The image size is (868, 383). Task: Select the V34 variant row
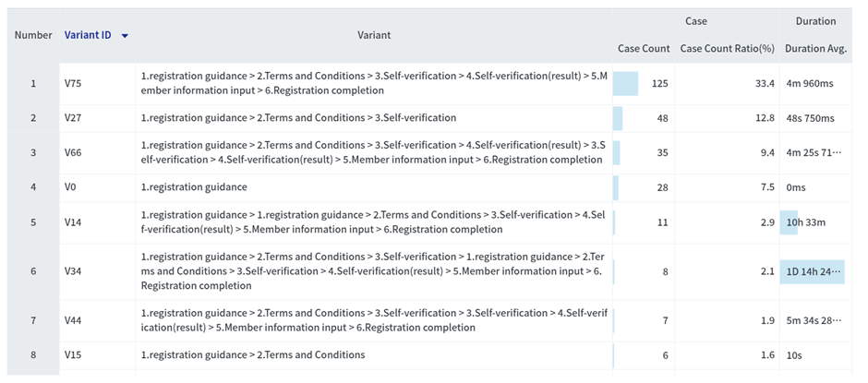click(x=374, y=271)
